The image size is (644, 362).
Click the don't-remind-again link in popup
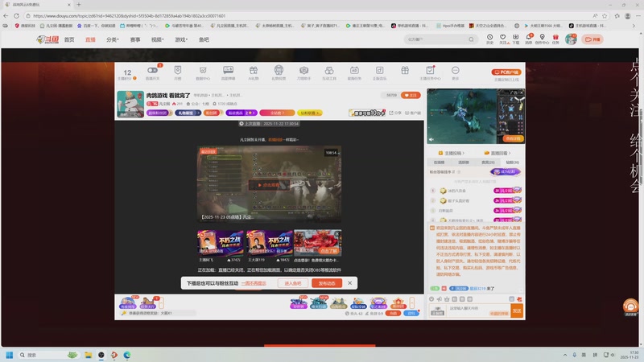pyautogui.click(x=254, y=283)
